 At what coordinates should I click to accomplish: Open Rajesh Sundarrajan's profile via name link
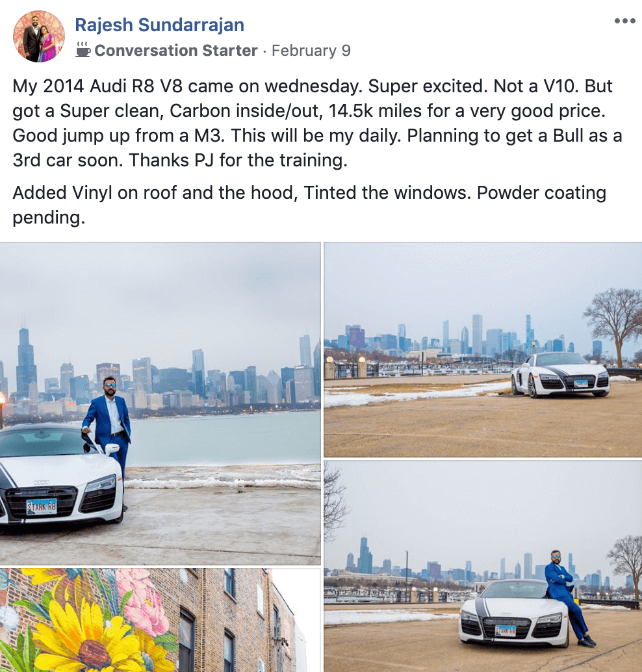point(159,25)
